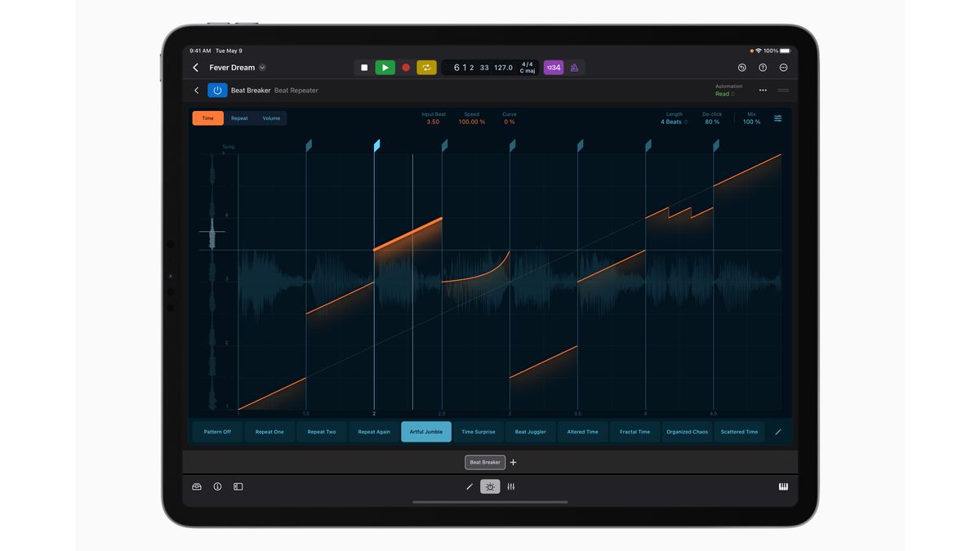Enable cycle mode in transport
The width and height of the screenshot is (980, 551).
click(425, 67)
